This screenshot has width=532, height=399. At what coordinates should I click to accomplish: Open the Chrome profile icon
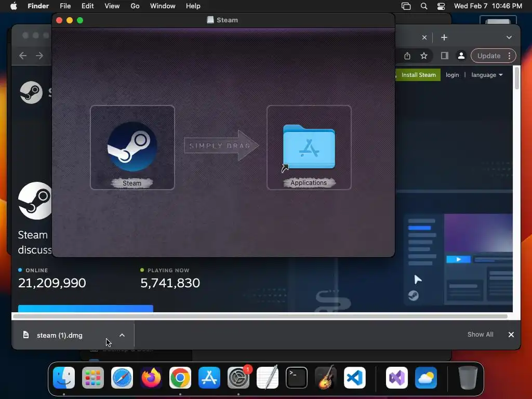click(x=461, y=56)
